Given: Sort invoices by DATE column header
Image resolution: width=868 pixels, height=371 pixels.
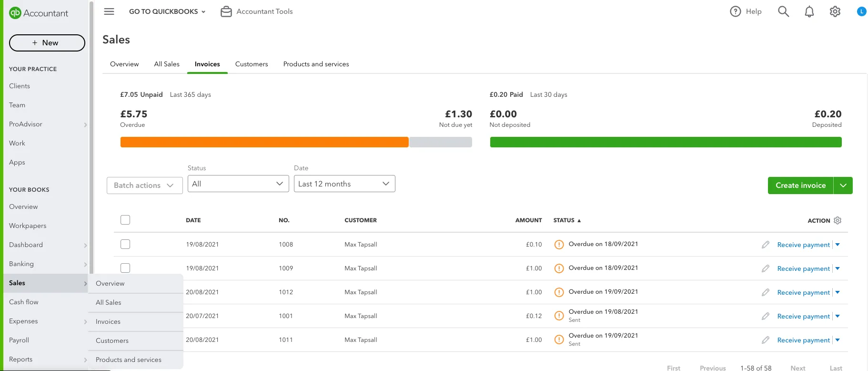Looking at the screenshot, I should click(193, 220).
